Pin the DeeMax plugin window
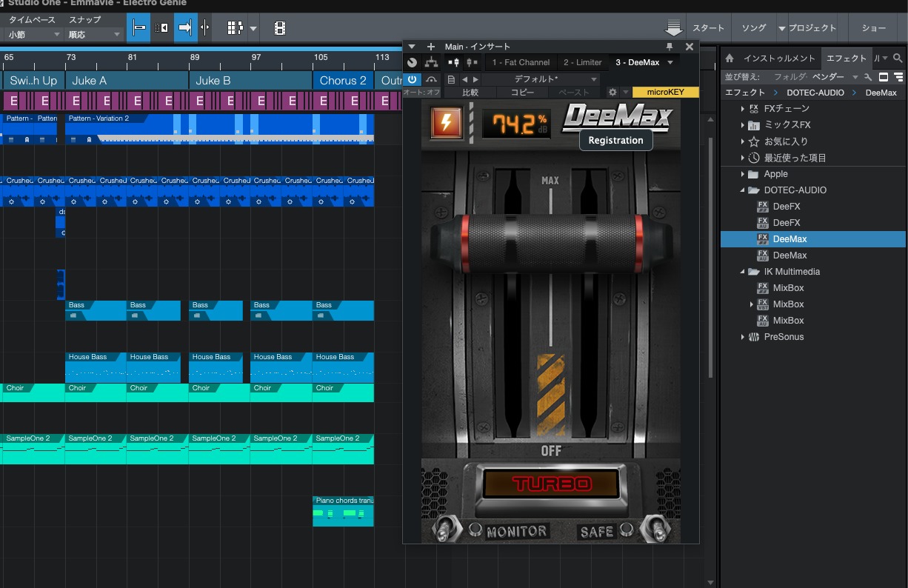 [x=670, y=47]
